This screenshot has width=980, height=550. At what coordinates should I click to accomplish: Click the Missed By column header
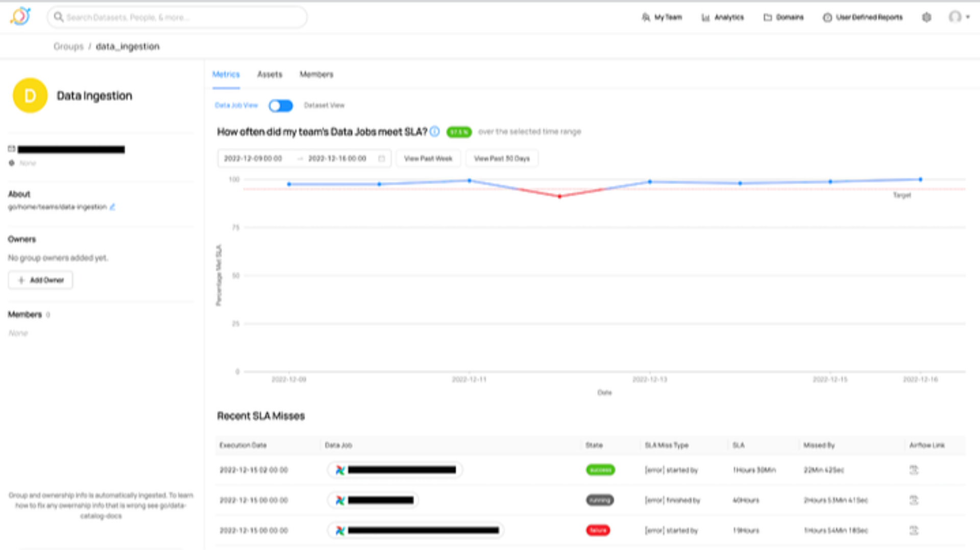point(819,445)
